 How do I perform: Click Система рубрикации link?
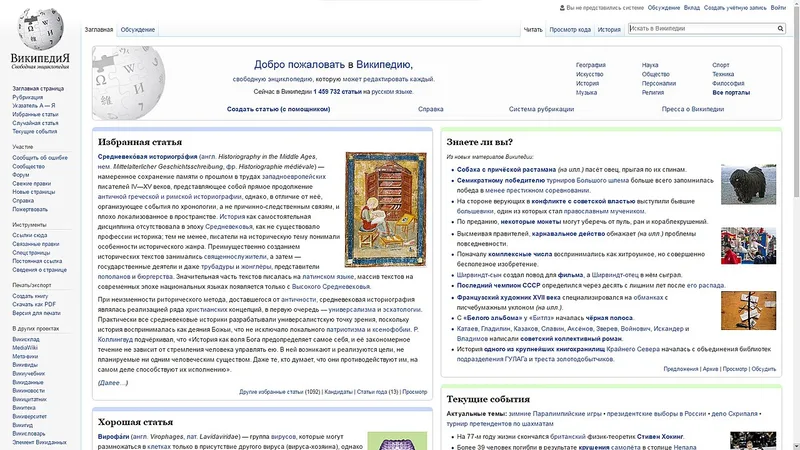coord(541,109)
